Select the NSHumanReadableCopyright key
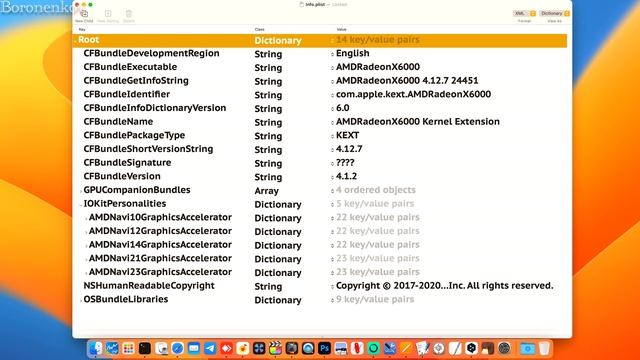This screenshot has height=360, width=640. click(x=149, y=286)
